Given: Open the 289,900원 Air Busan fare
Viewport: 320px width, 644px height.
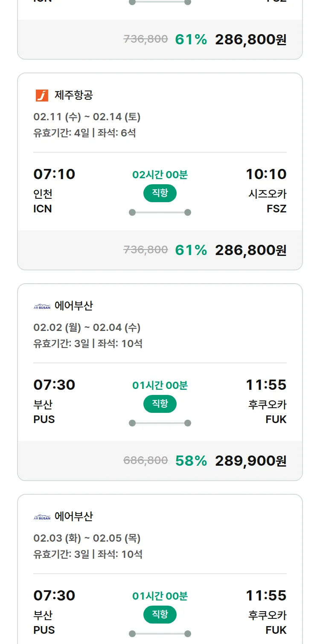Looking at the screenshot, I should [250, 461].
